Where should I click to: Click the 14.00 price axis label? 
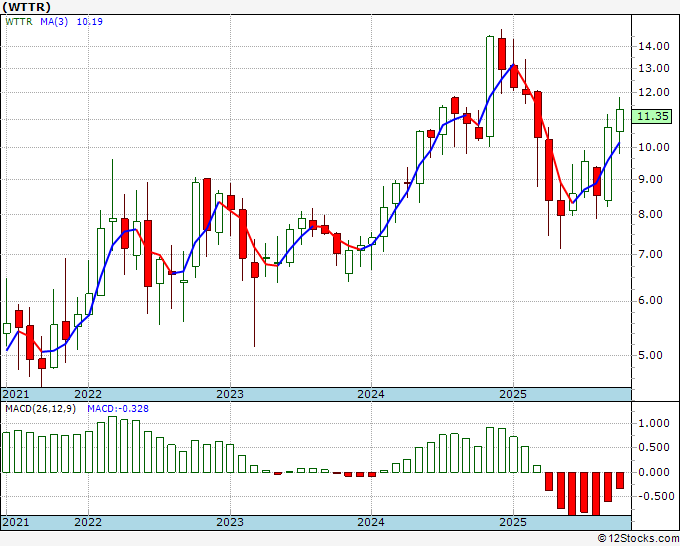point(654,46)
